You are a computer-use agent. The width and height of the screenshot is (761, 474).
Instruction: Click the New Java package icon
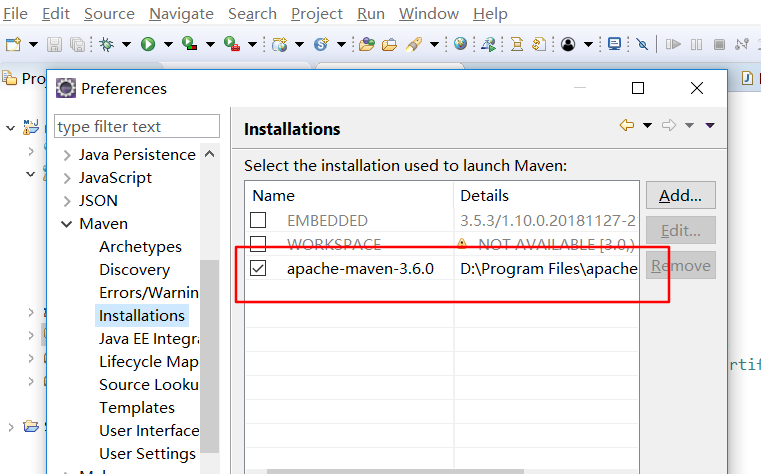(x=280, y=45)
